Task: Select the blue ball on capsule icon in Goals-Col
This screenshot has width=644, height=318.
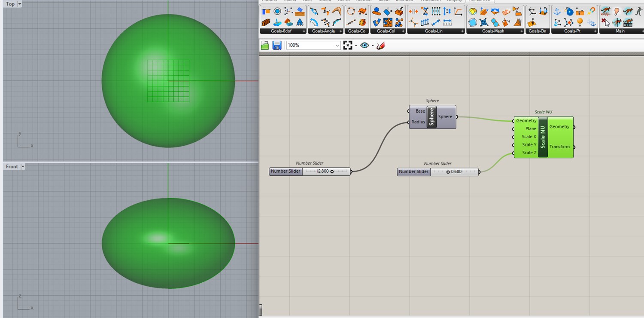Action: [x=377, y=11]
